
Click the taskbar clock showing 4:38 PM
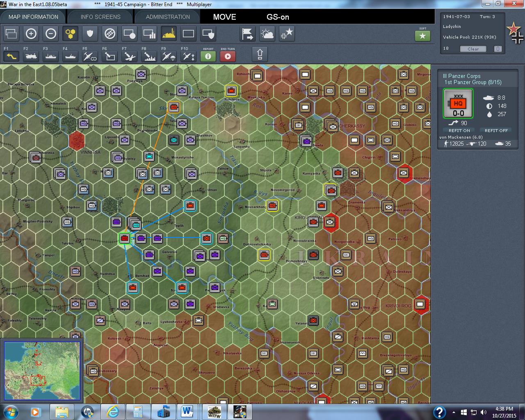504,412
